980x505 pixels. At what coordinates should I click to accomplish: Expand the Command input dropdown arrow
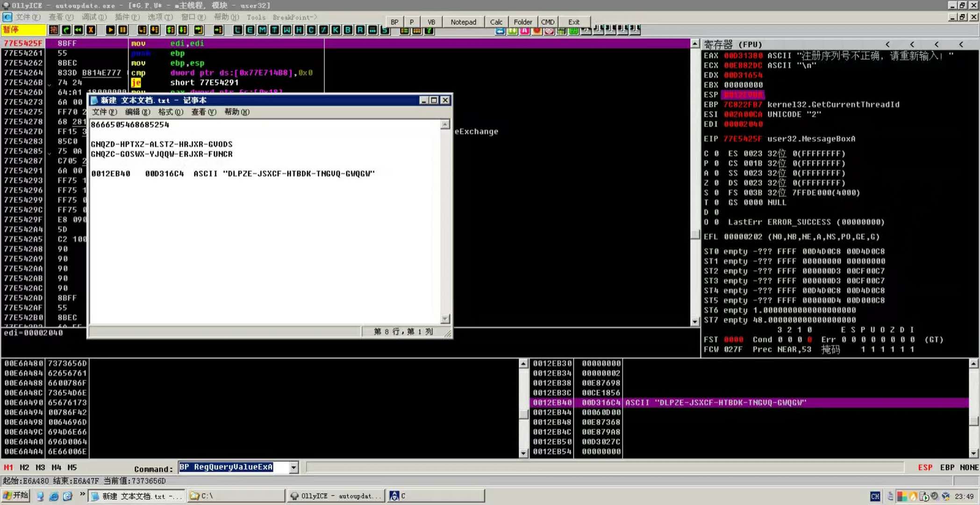pos(293,467)
